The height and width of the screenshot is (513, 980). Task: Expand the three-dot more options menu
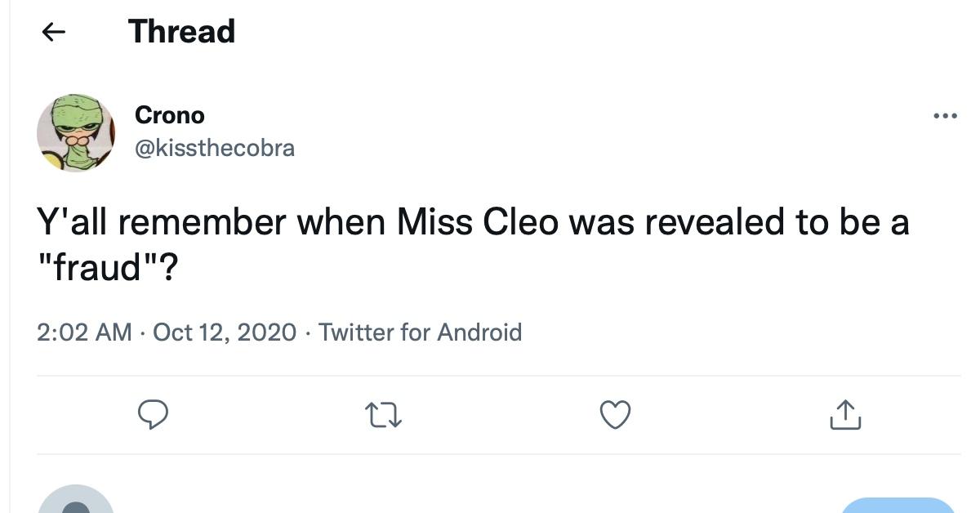[945, 116]
